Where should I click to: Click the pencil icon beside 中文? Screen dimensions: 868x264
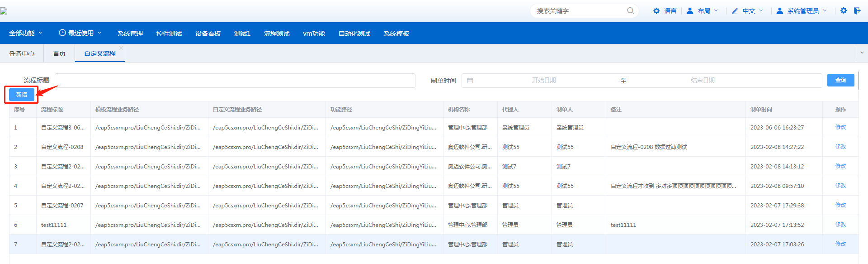pos(735,11)
